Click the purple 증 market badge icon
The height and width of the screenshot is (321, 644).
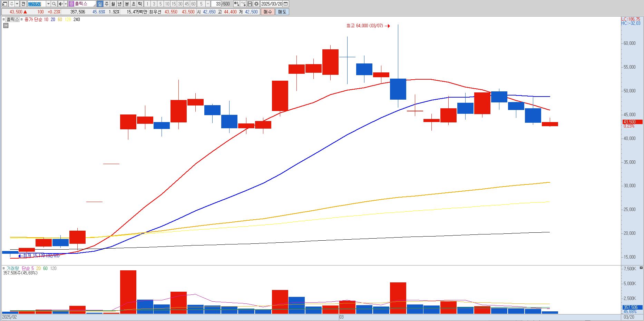(71, 4)
